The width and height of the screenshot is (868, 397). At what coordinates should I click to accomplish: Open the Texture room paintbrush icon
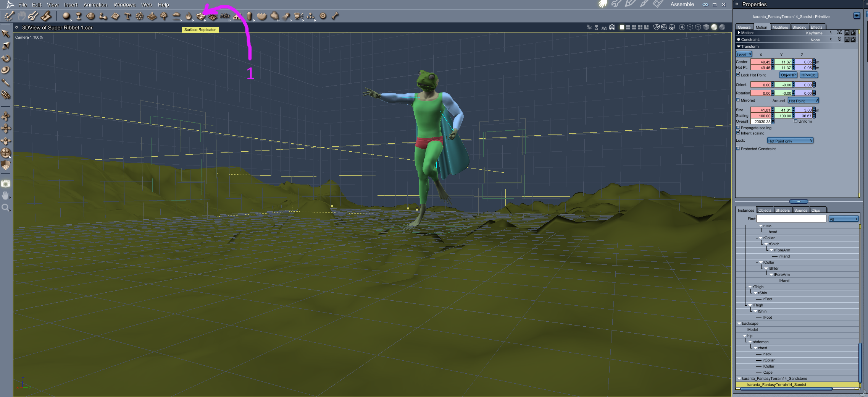(x=644, y=4)
